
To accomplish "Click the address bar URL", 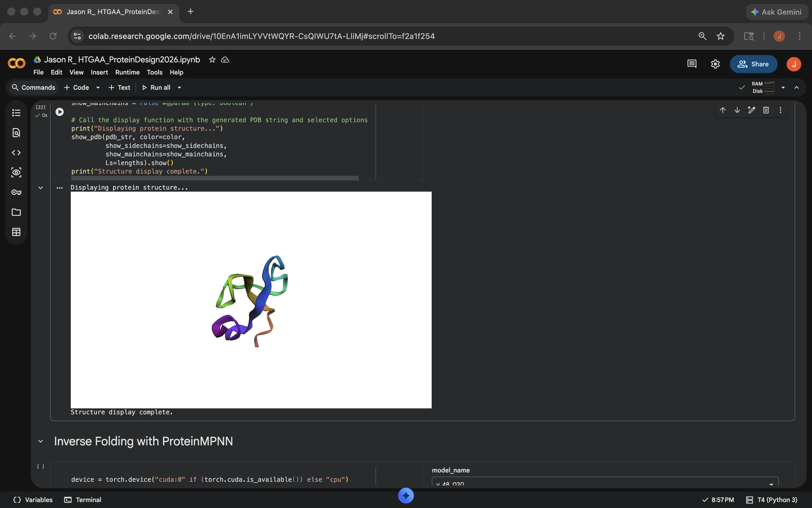I will [261, 36].
